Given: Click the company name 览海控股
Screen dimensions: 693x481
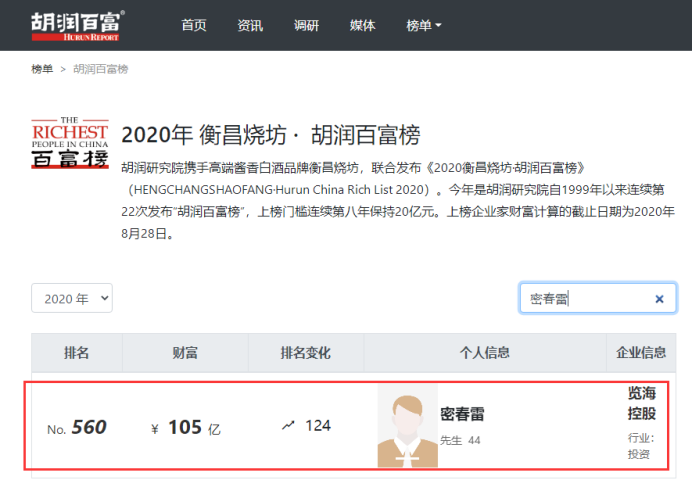Looking at the screenshot, I should (x=642, y=403).
